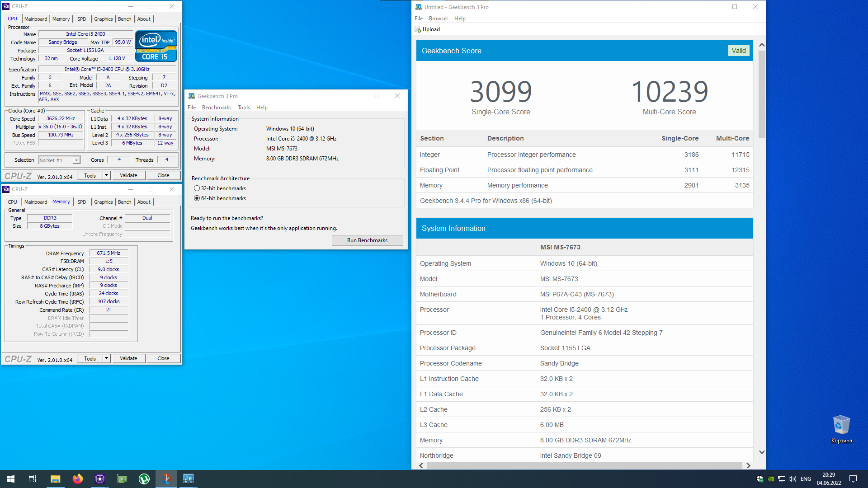
Task: Open the GPU-Z graphics card taskbar icon
Action: tap(122, 479)
